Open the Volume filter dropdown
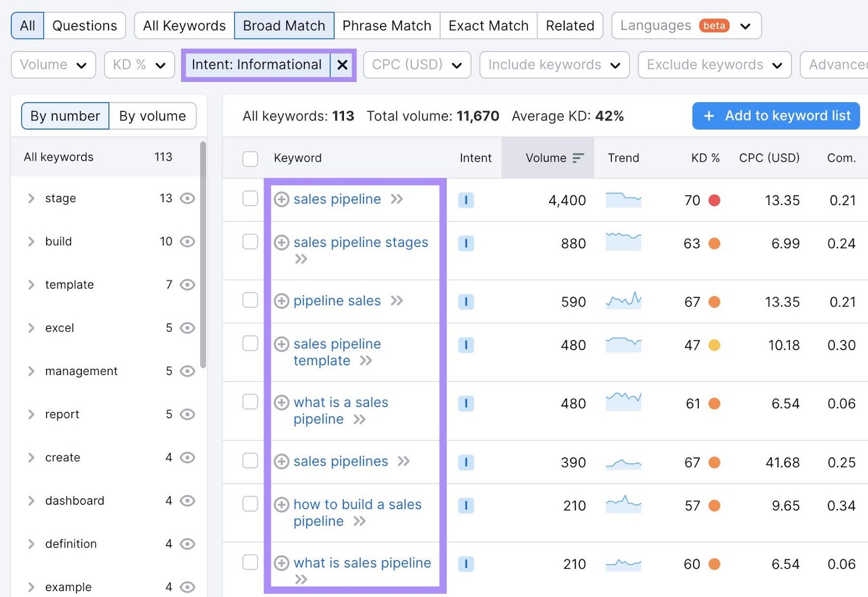This screenshot has height=597, width=868. [x=53, y=65]
